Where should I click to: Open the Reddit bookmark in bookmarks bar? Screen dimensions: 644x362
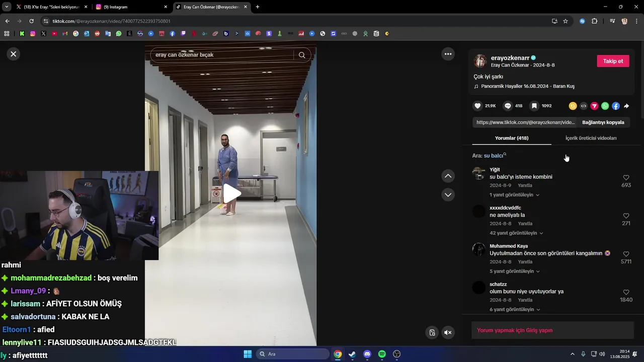[97, 34]
